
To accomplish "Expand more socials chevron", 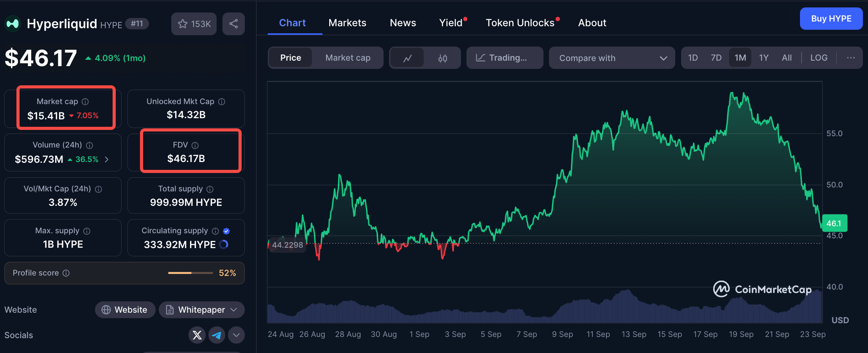I will click(x=236, y=335).
